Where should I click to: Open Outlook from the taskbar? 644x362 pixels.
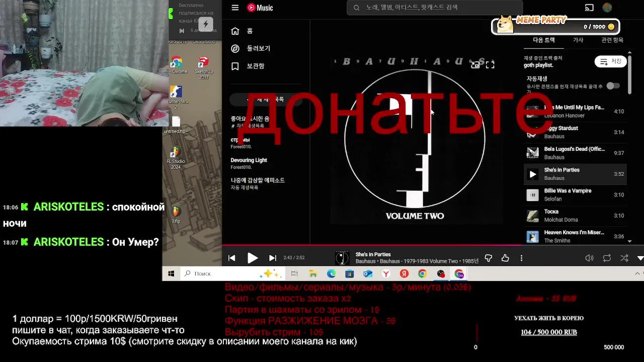click(368, 274)
